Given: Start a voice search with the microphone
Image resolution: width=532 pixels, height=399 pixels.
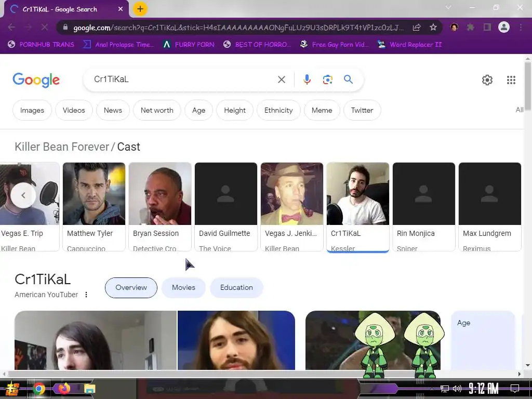Looking at the screenshot, I should [307, 79].
